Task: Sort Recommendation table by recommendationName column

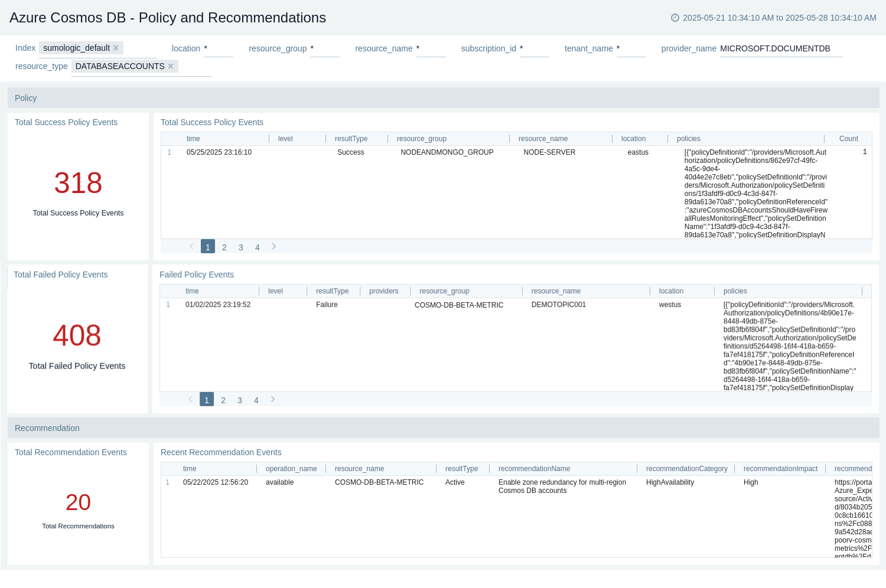Action: click(534, 469)
